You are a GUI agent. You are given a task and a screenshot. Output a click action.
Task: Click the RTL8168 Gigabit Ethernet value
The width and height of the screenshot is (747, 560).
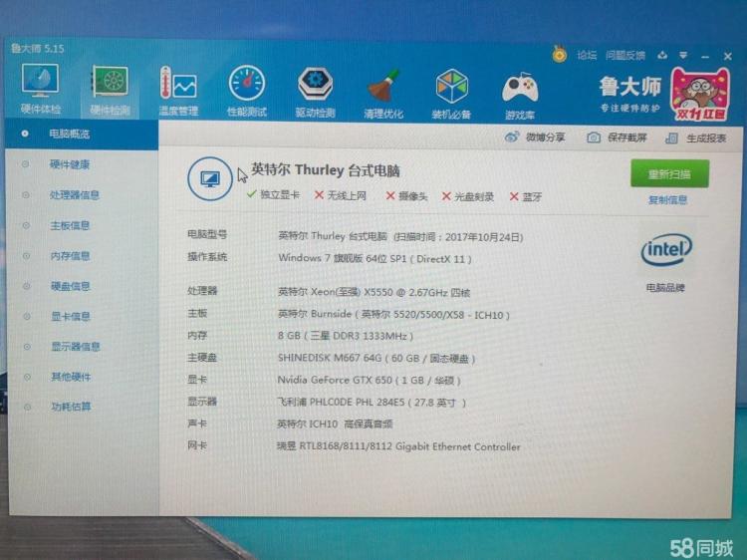(x=398, y=446)
